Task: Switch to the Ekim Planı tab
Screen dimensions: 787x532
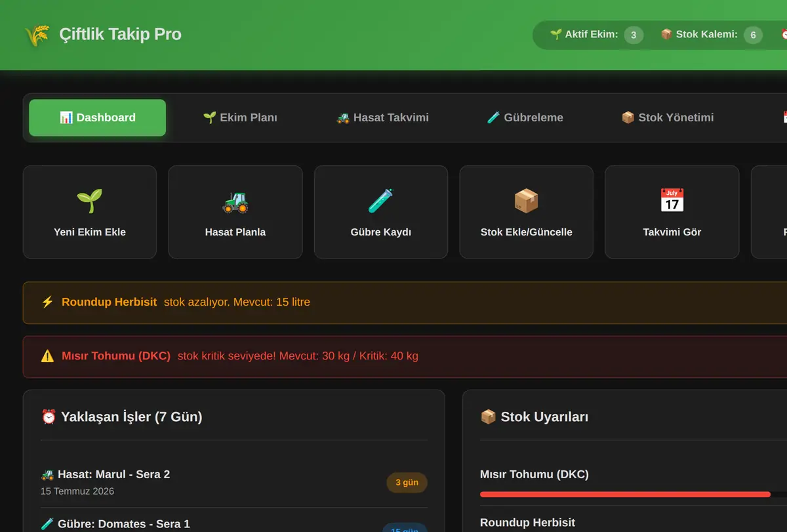Action: [240, 117]
